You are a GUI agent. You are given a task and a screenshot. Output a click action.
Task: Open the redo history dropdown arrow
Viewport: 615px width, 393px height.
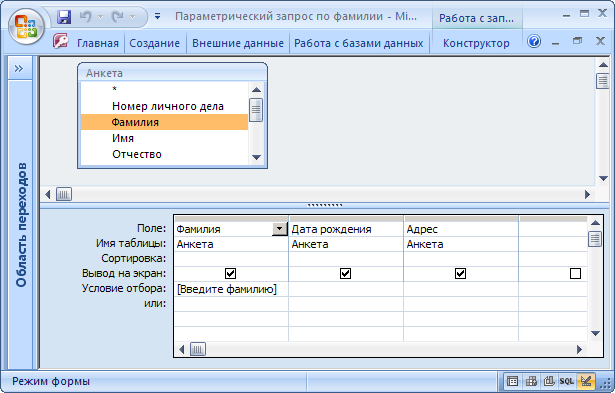tap(133, 17)
